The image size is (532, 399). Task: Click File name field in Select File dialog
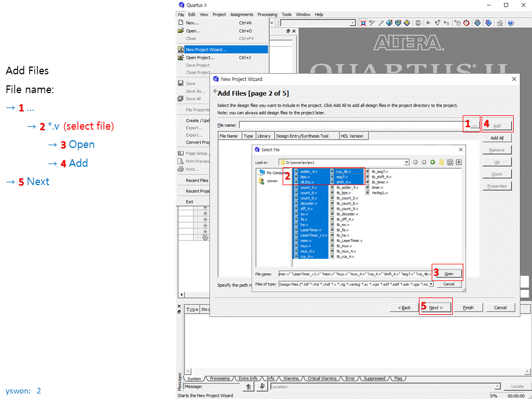tap(355, 274)
